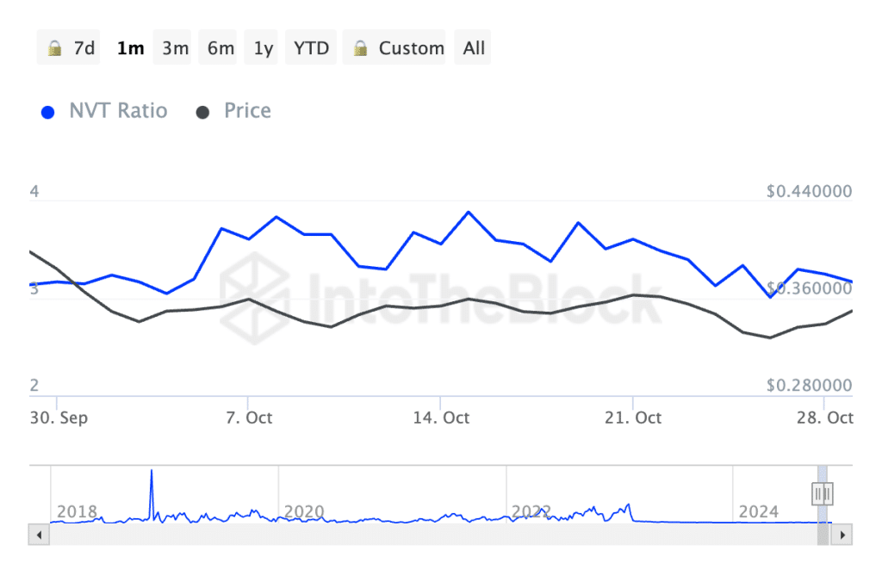The width and height of the screenshot is (882, 588).
Task: Click the 14. Oct axis label
Action: tap(441, 418)
